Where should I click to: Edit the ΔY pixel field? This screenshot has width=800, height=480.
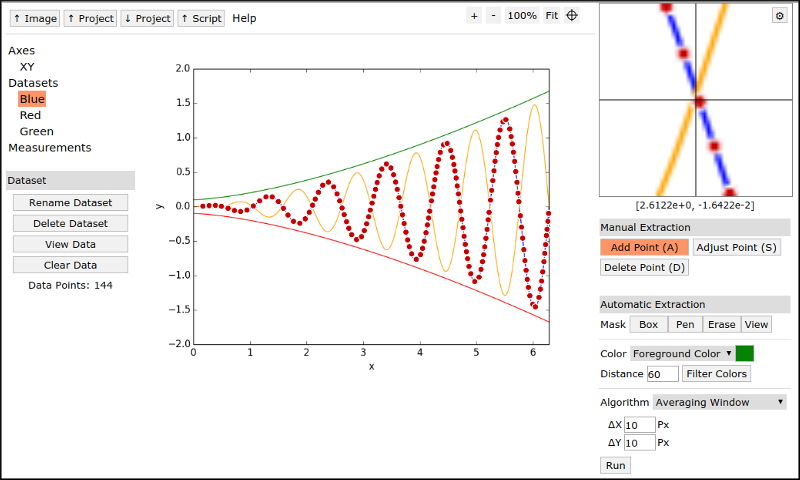(x=640, y=443)
